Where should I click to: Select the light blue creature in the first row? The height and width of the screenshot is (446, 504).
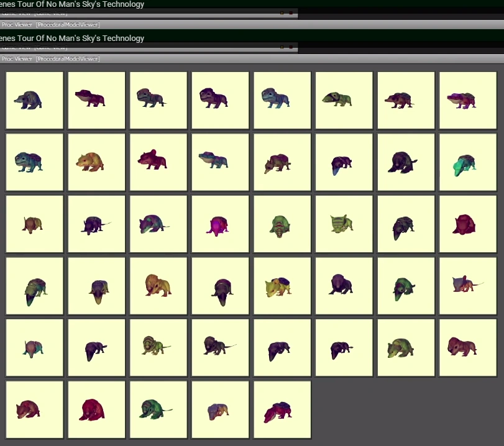[x=282, y=100]
